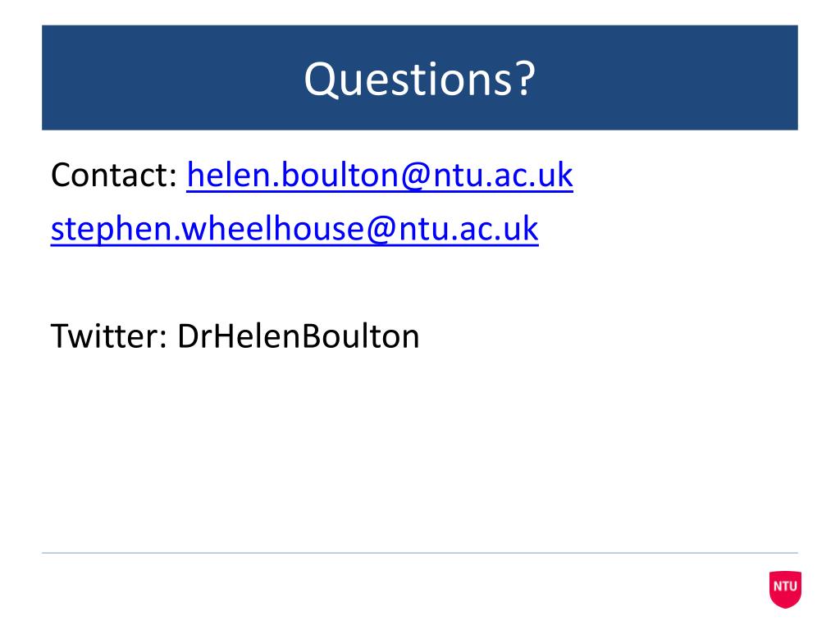
Task: Click blue header banner right of title
Action: click(x=667, y=78)
